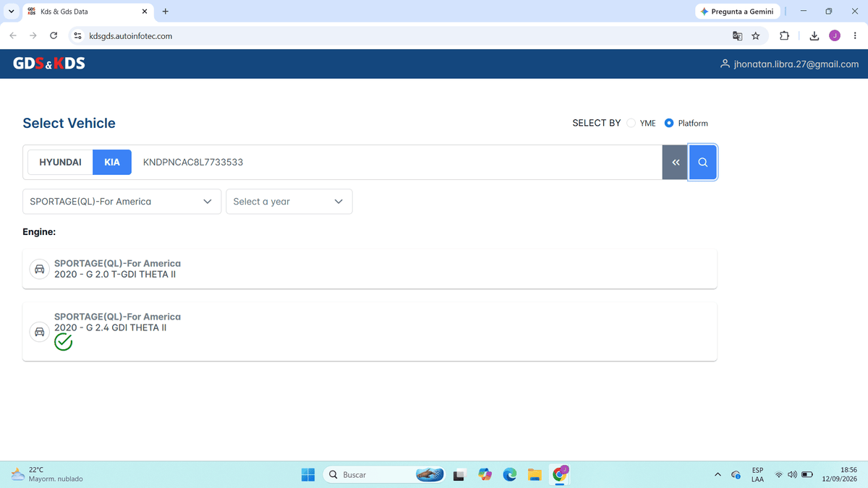
Task: Click the VIN input field
Action: point(397,162)
